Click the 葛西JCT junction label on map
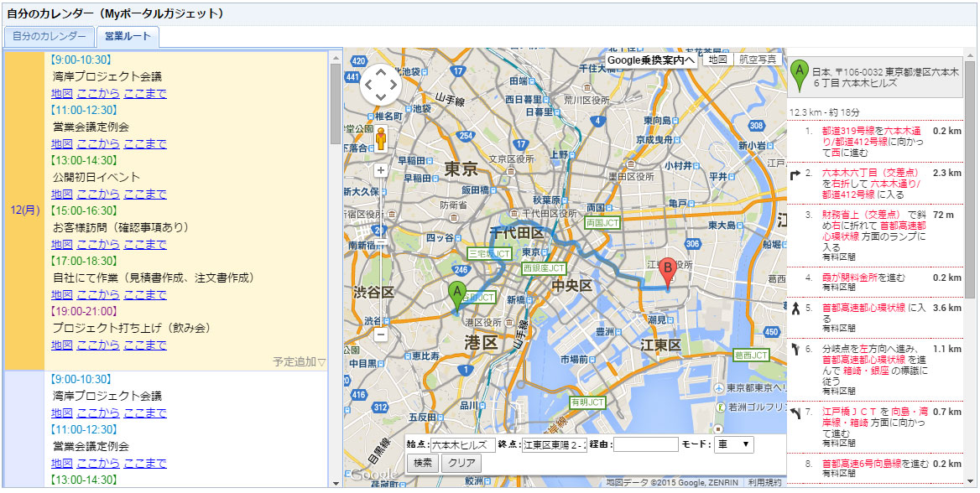The image size is (980, 493). pyautogui.click(x=751, y=355)
